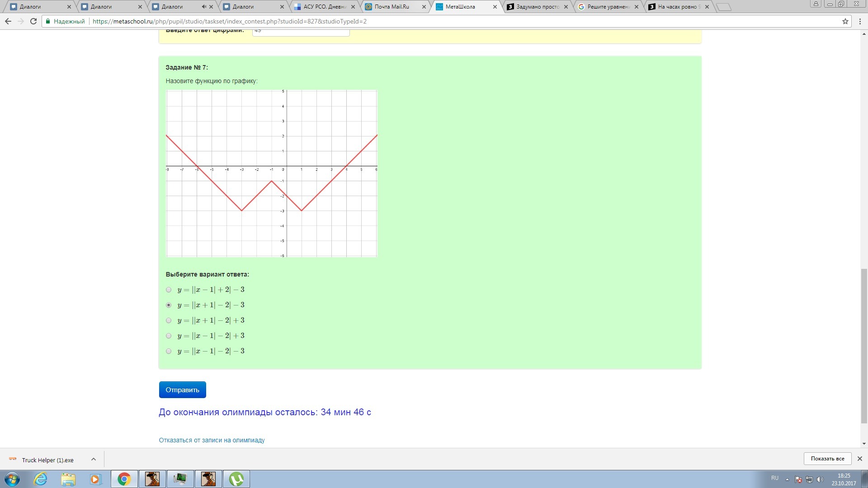Open Windows Explorer from the taskbar
This screenshot has height=488, width=868.
point(68,479)
